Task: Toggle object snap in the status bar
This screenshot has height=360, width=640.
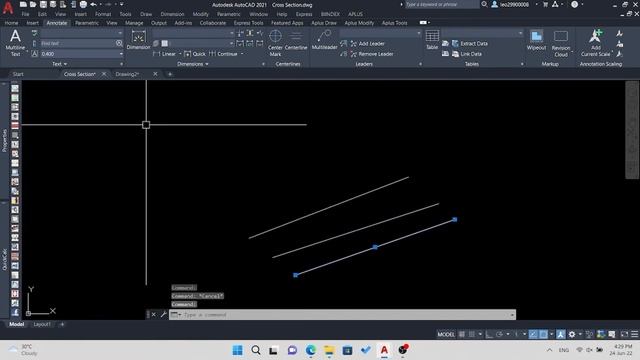Action: click(543, 334)
